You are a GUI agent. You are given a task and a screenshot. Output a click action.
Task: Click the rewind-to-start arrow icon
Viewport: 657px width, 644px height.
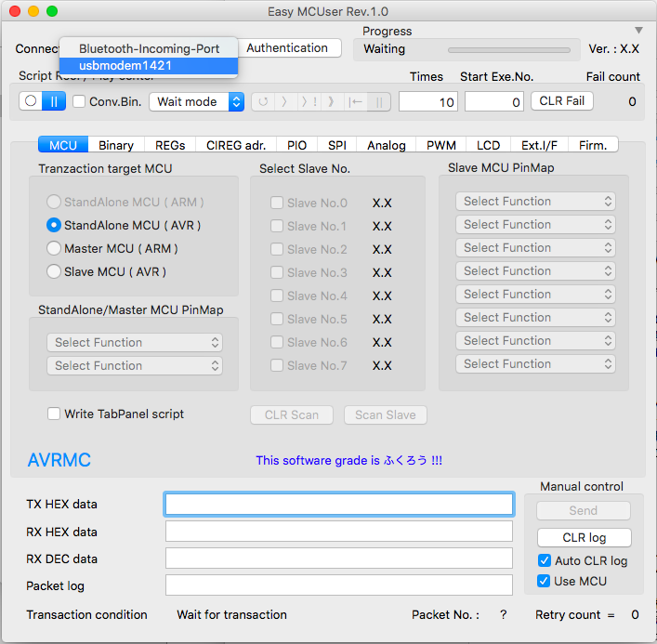355,102
